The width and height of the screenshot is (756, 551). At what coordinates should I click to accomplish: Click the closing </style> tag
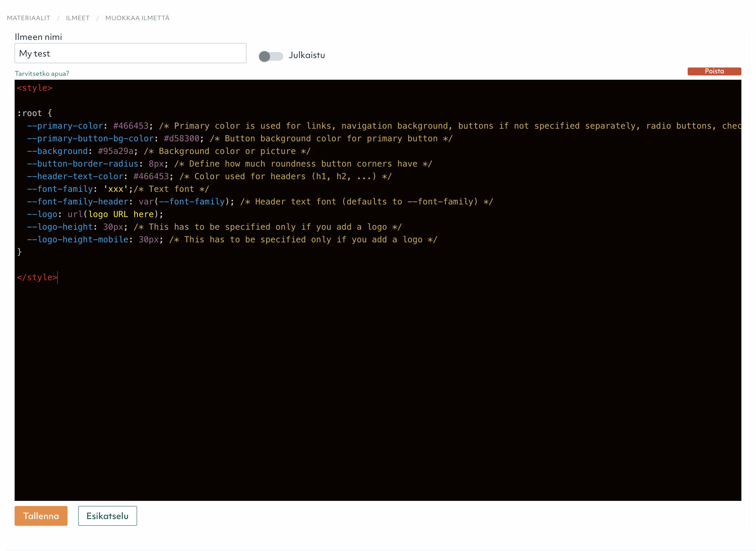tap(37, 277)
